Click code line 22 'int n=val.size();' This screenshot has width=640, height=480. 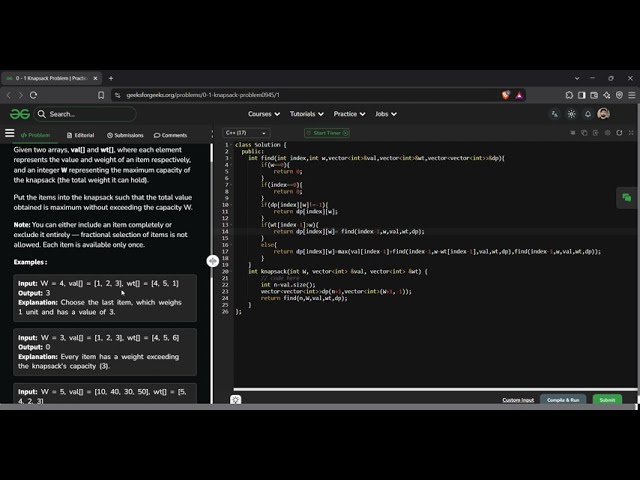pyautogui.click(x=288, y=285)
